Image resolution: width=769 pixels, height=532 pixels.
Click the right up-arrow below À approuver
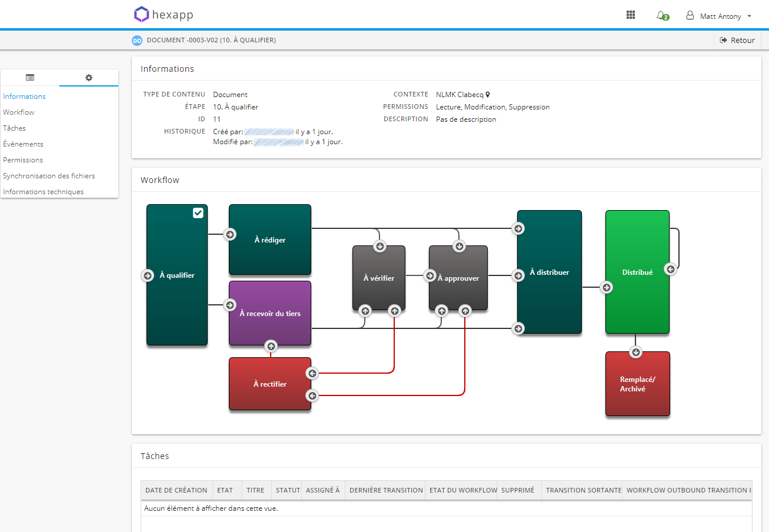pos(465,310)
